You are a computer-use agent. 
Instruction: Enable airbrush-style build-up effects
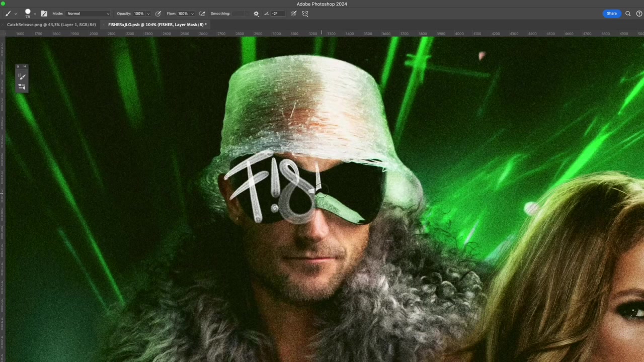202,14
